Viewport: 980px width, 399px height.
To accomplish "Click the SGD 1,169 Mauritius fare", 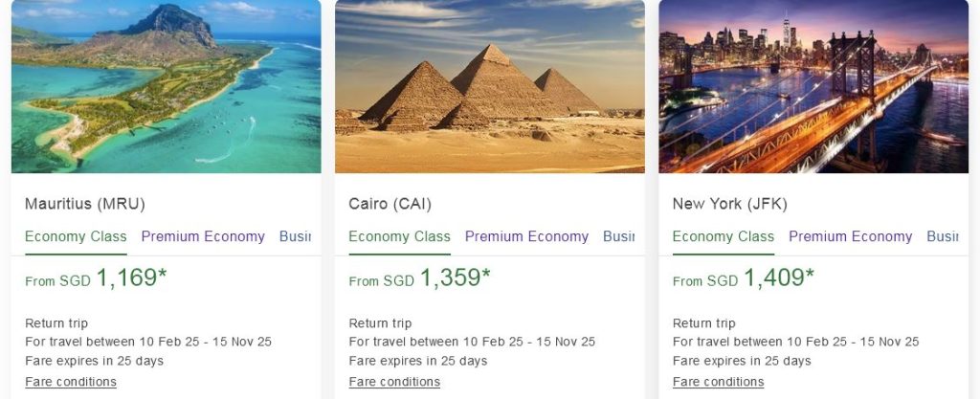I will point(131,278).
